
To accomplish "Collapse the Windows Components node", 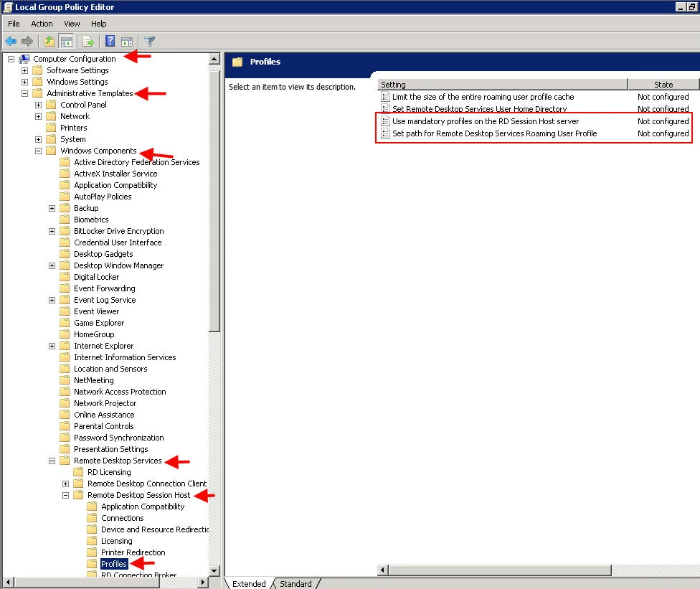I will tap(39, 151).
